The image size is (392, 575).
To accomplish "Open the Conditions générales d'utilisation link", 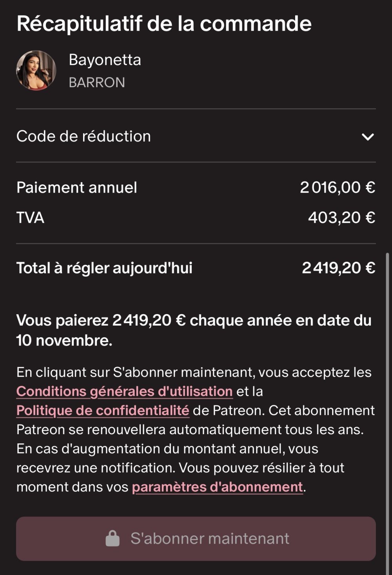I will coord(125,391).
